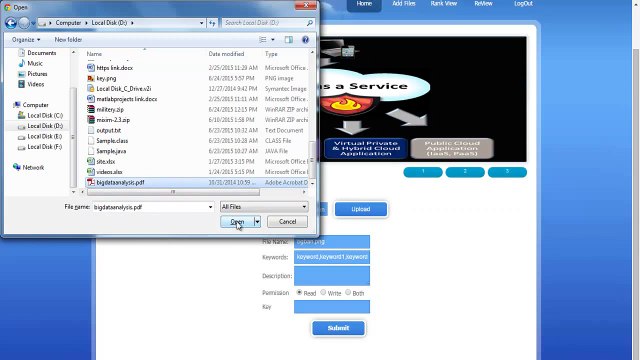Click the Keywords input field
This screenshot has width=640, height=360.
point(332,257)
